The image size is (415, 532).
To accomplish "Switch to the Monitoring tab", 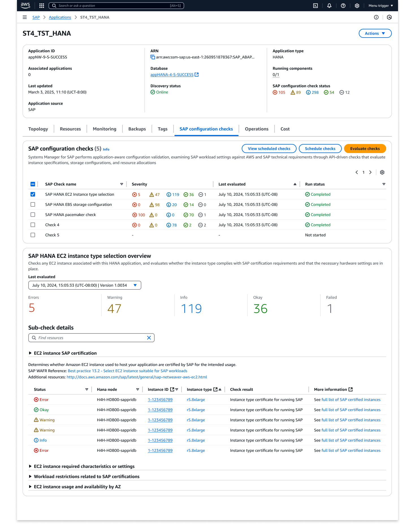I will click(104, 129).
